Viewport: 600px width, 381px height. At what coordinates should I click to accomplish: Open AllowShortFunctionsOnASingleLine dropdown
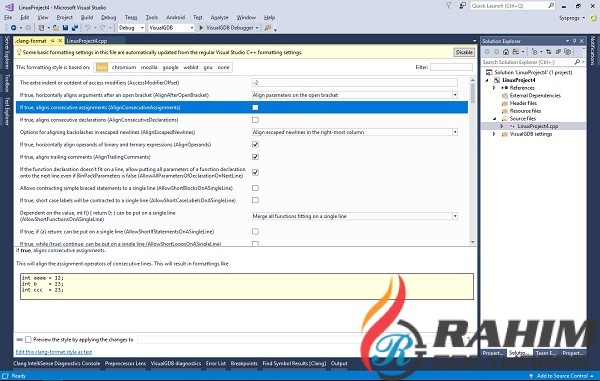(455, 216)
